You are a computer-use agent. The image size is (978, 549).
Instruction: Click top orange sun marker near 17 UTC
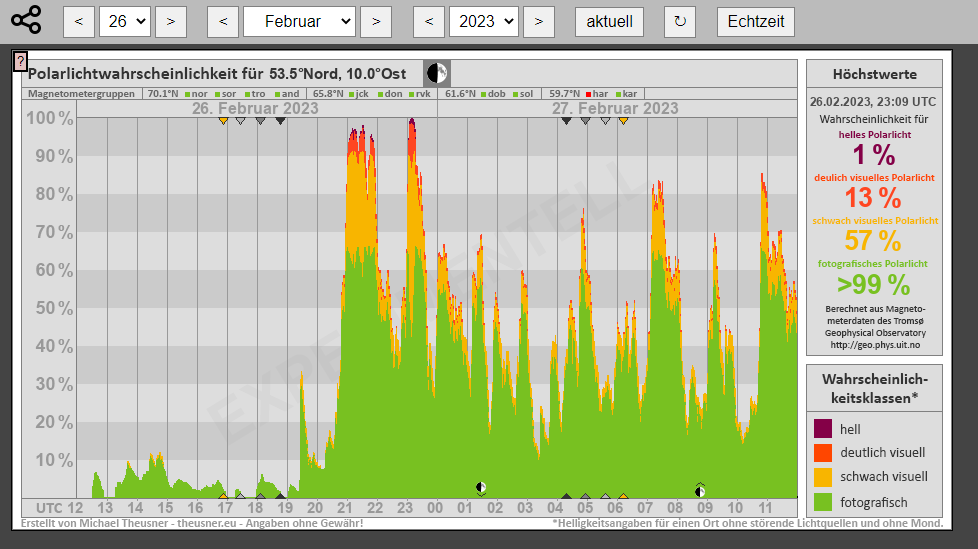click(x=223, y=121)
